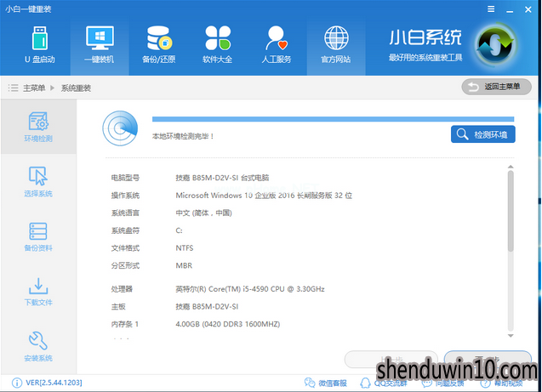
Task: Click the 本地环境检测完毕 status message
Action: tap(183, 136)
